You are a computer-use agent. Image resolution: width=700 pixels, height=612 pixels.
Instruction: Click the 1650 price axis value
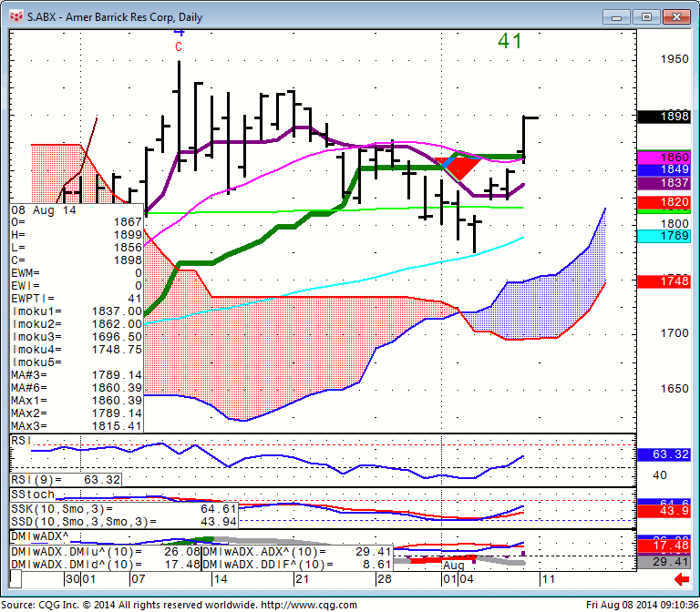point(674,389)
